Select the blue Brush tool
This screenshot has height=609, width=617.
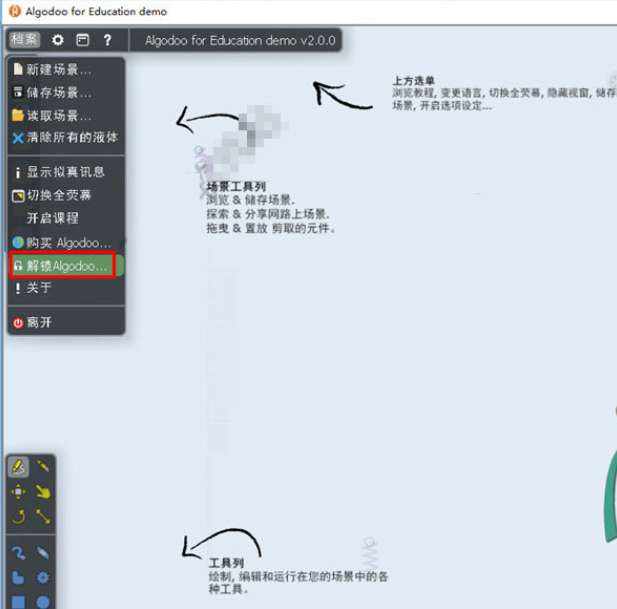click(19, 553)
